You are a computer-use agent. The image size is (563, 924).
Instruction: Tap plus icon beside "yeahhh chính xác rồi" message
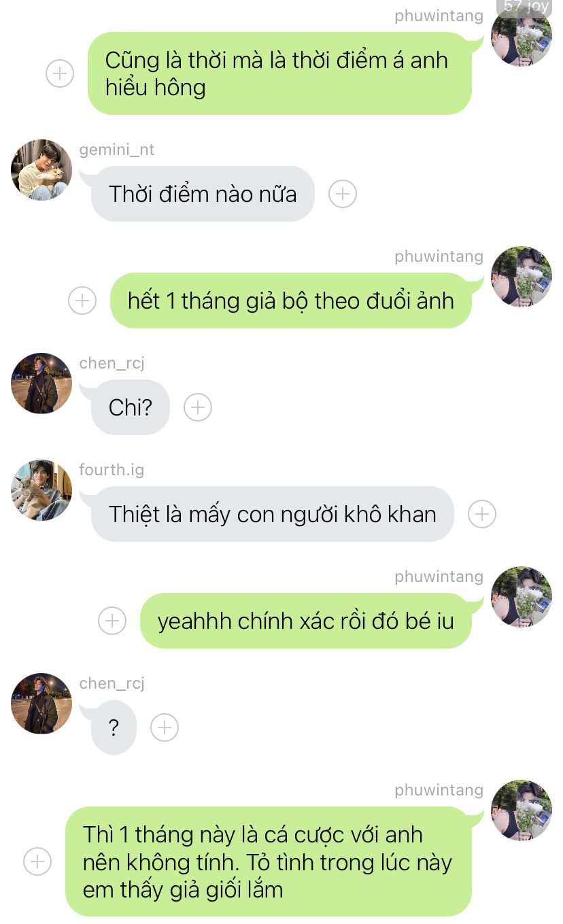tap(112, 621)
